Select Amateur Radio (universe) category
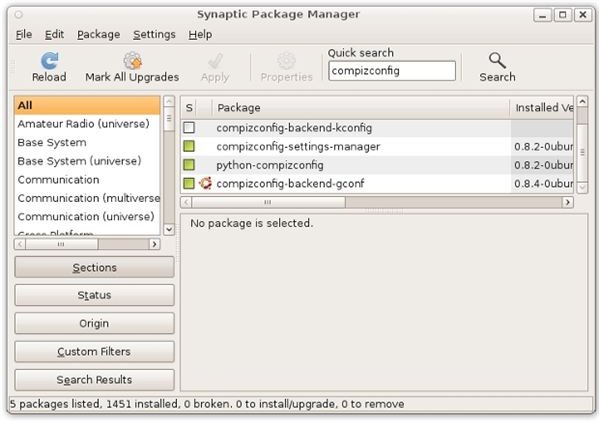This screenshot has width=600, height=424. click(x=87, y=124)
